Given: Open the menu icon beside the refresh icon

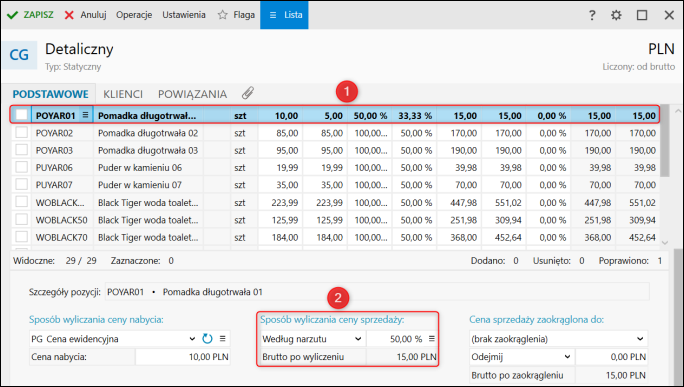Looking at the screenshot, I should point(222,339).
